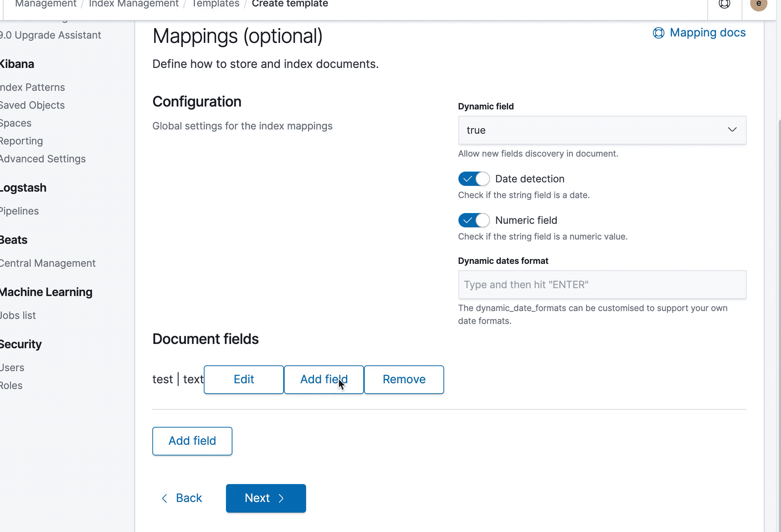
Task: Click the standalone Add field button
Action: [x=192, y=441]
